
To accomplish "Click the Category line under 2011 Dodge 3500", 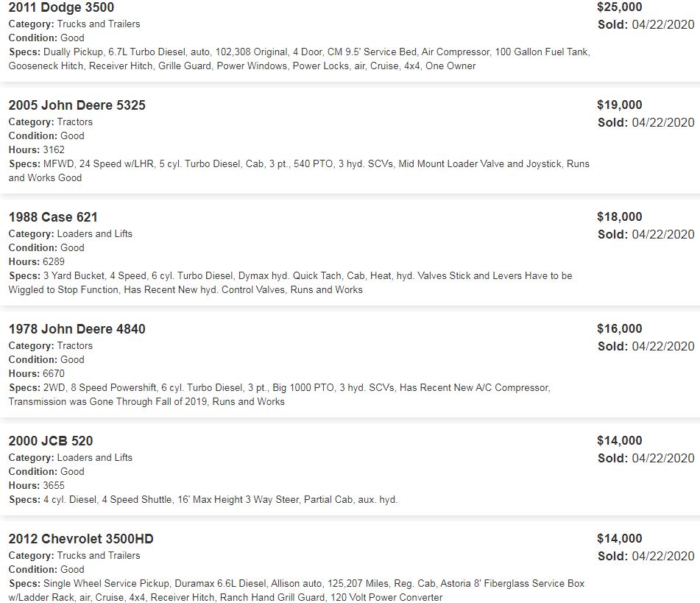I will (x=74, y=24).
